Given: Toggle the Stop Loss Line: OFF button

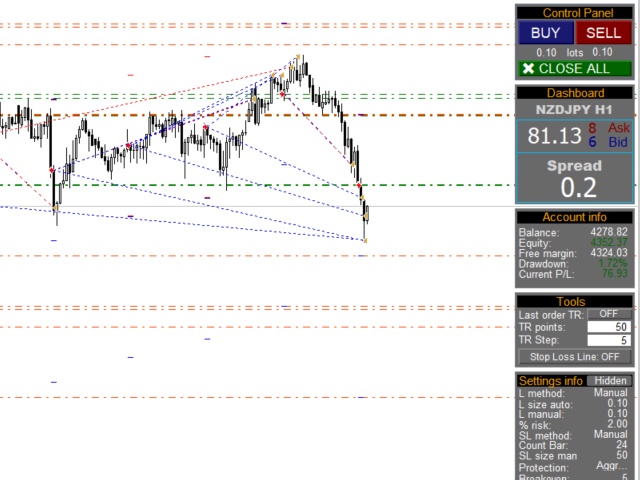Looking at the screenshot, I should (575, 357).
